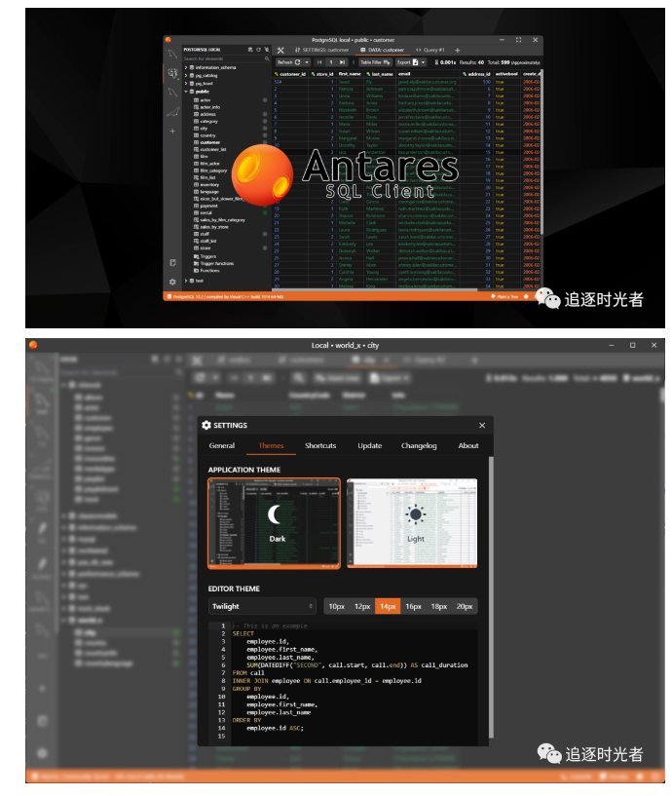672x796 pixels.
Task: Open the Query #1 tab
Action: [x=430, y=50]
